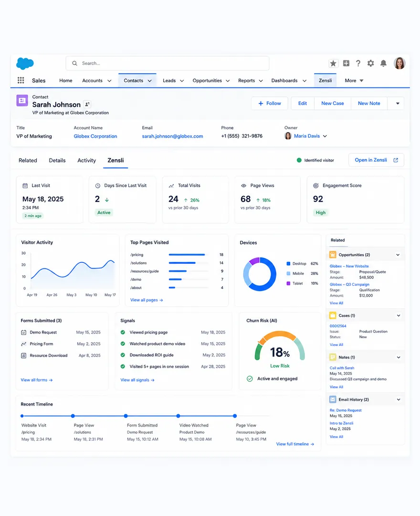Click the Video Watched timeline marker
This screenshot has height=516, width=420.
[178, 416]
